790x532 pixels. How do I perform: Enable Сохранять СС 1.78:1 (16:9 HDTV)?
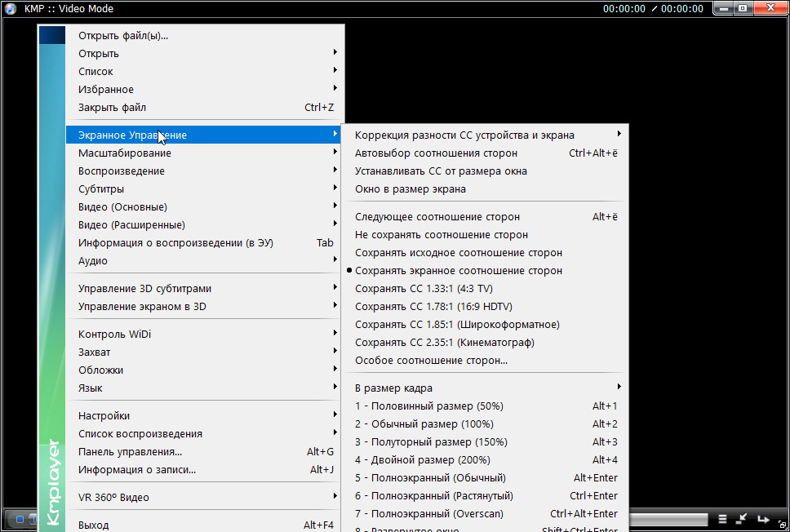(433, 307)
